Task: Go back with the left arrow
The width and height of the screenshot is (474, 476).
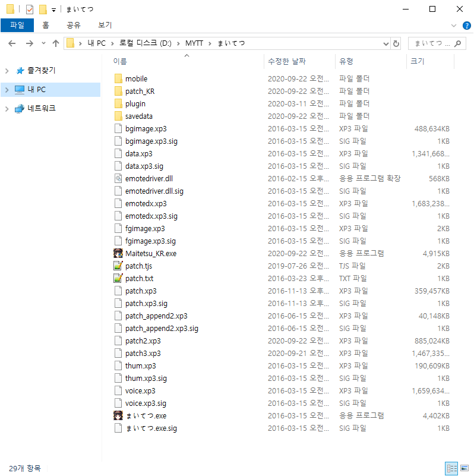Action: coord(12,43)
